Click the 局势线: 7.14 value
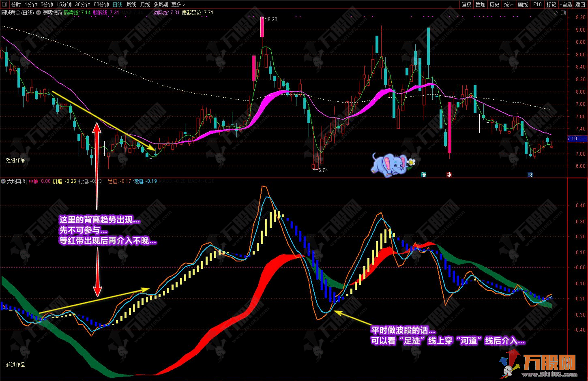Image resolution: width=588 pixels, height=381 pixels. (77, 13)
